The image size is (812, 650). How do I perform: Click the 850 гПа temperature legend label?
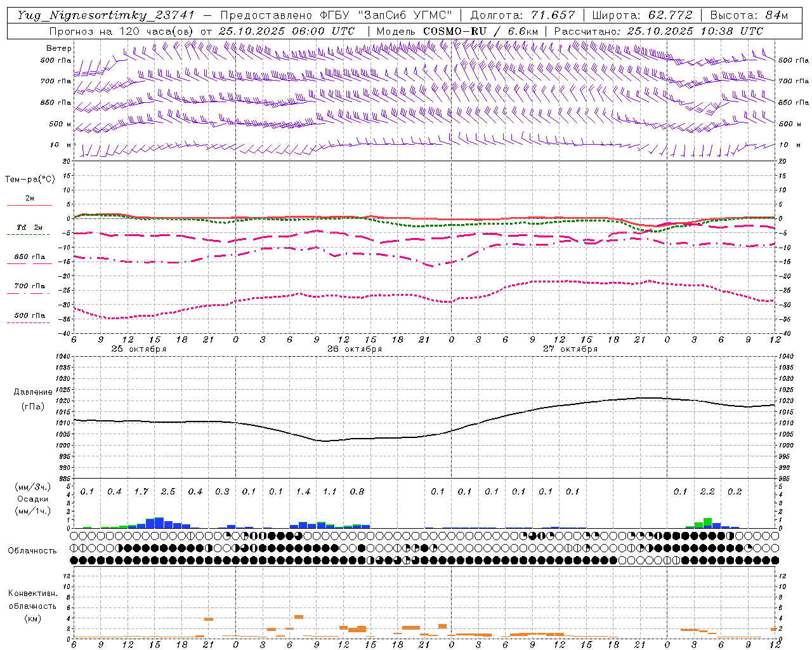pyautogui.click(x=30, y=257)
